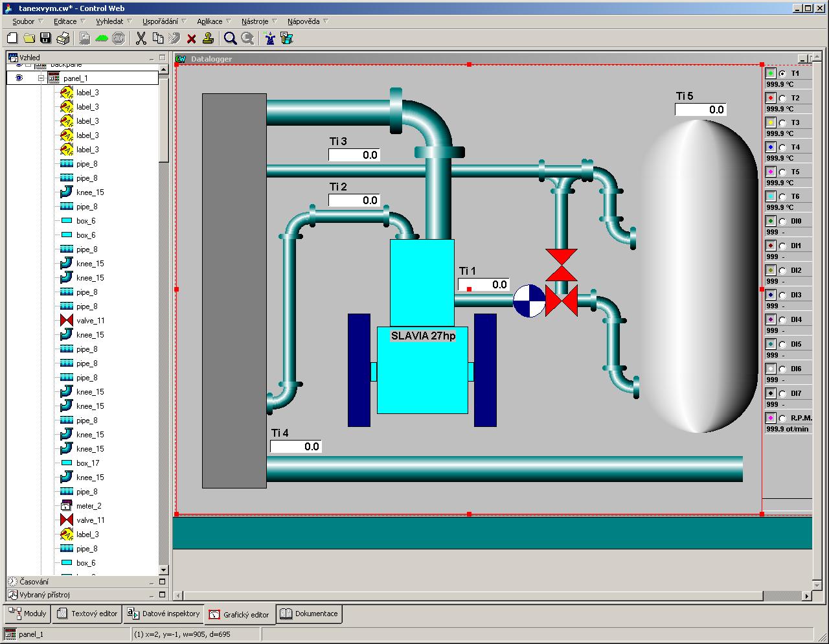
Task: Collapse the panel_1 tree node
Action: 40,78
